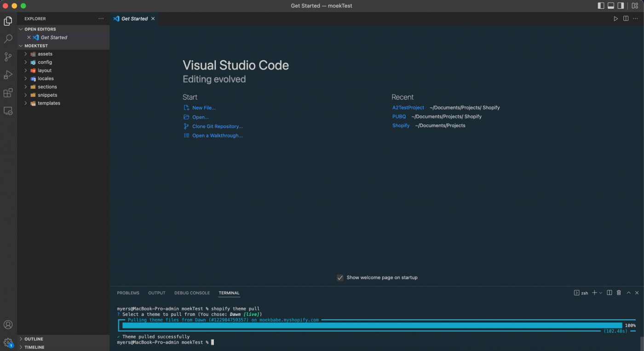Open recent project A2TestProject
Image resolution: width=644 pixels, height=351 pixels.
click(x=408, y=108)
